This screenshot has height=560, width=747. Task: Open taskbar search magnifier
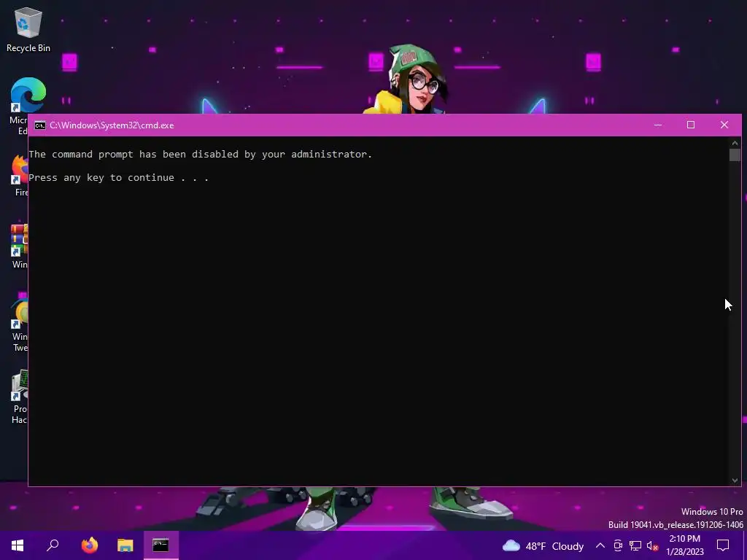click(x=53, y=545)
